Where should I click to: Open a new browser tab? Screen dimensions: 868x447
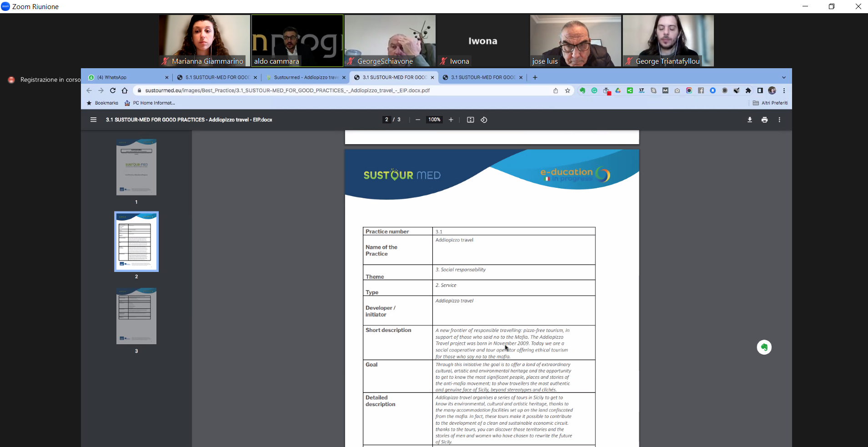[x=535, y=77]
